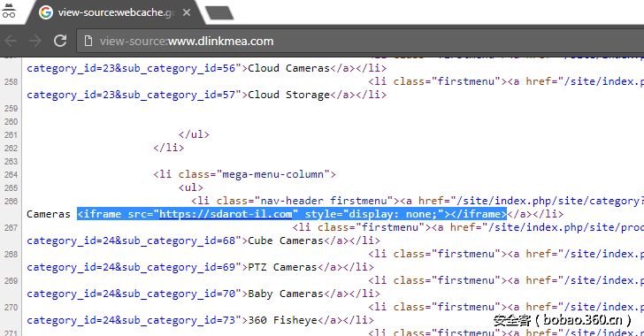644x336 pixels.
Task: Click the category_id=23&sub_category_id=56 link
Action: pos(131,68)
